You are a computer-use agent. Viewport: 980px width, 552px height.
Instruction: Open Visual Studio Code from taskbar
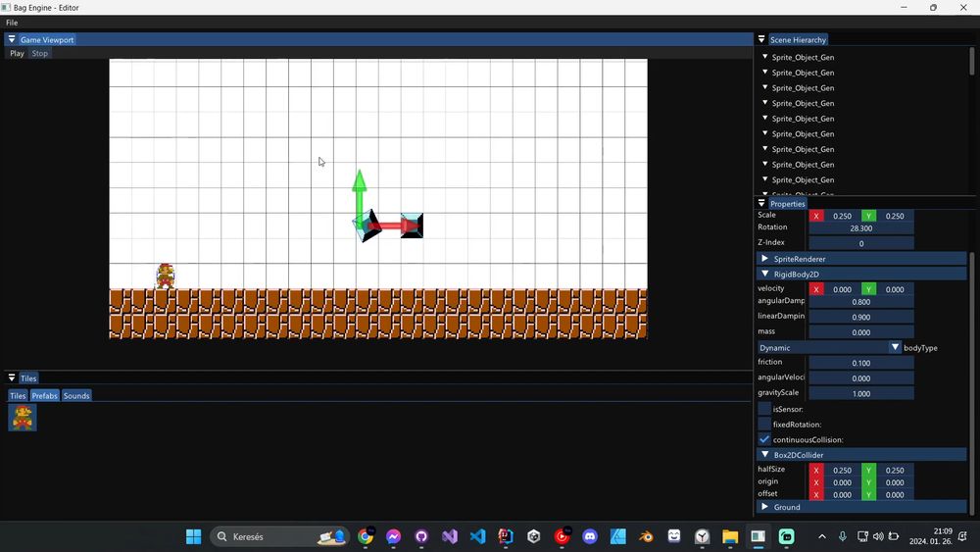pyautogui.click(x=477, y=536)
